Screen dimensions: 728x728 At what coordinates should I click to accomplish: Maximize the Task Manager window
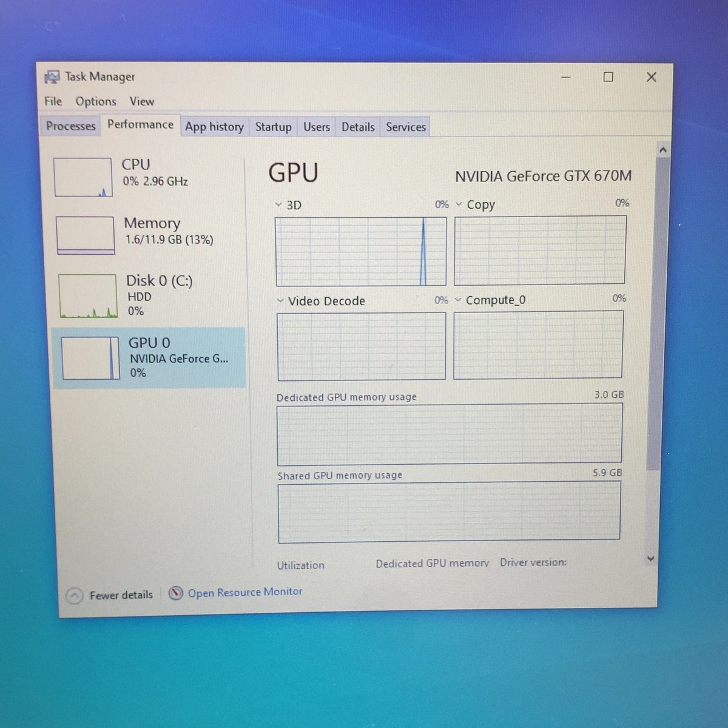click(608, 77)
